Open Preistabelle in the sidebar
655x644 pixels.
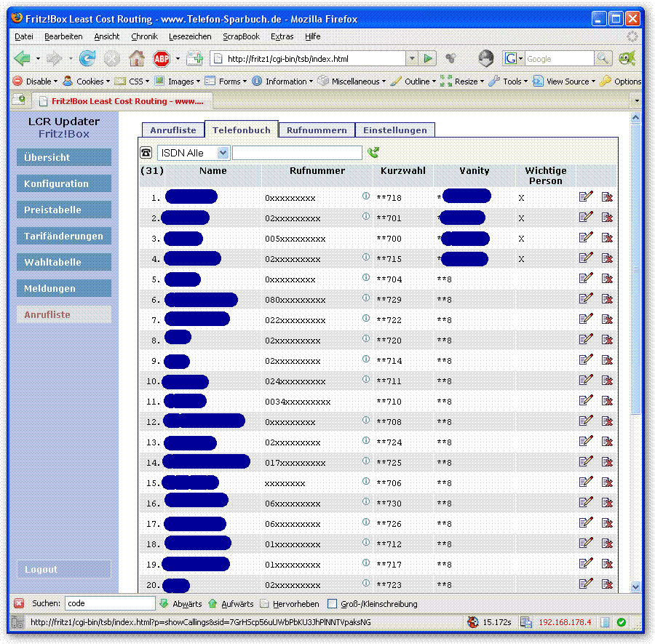point(64,210)
